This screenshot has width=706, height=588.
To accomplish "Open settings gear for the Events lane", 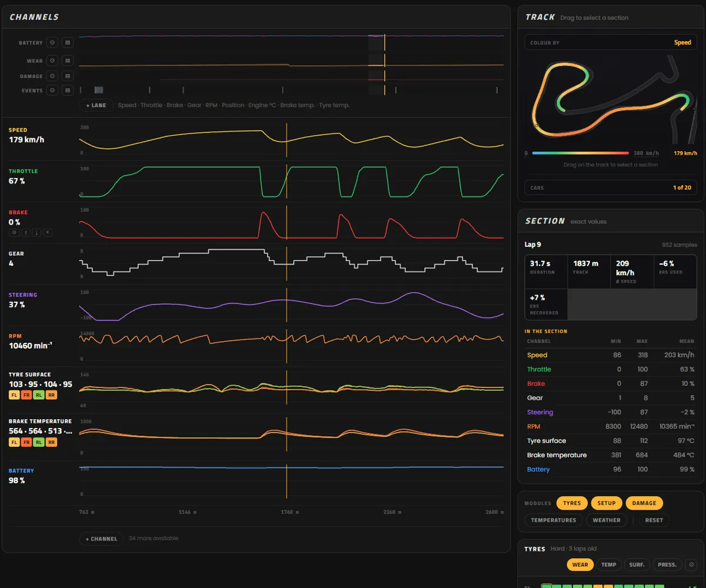I will [x=52, y=90].
